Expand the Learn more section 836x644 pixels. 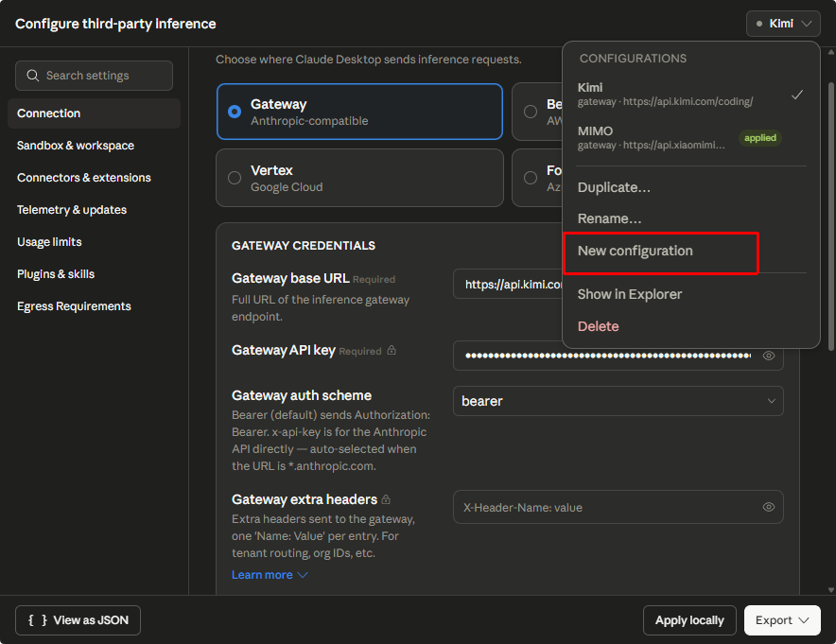pyautogui.click(x=270, y=575)
